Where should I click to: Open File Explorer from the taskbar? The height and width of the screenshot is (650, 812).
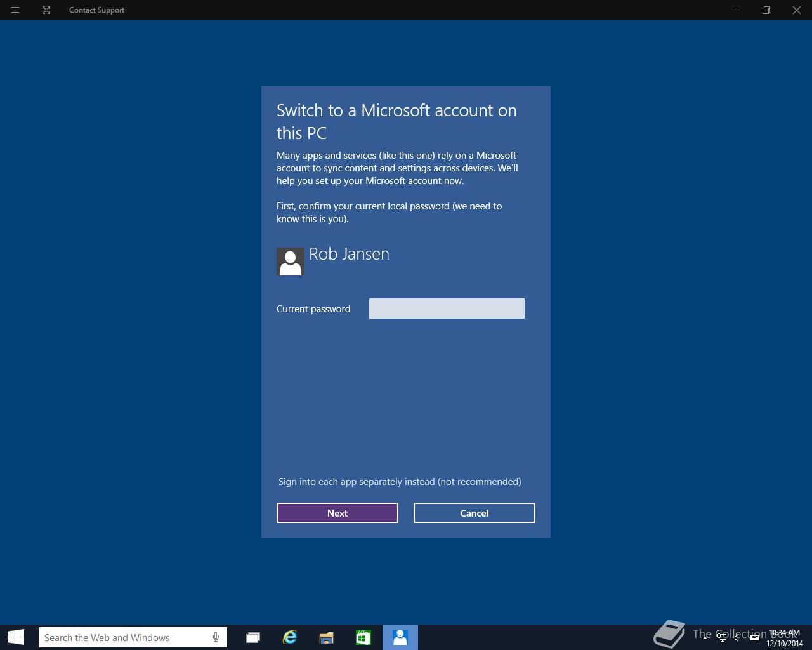pyautogui.click(x=327, y=637)
